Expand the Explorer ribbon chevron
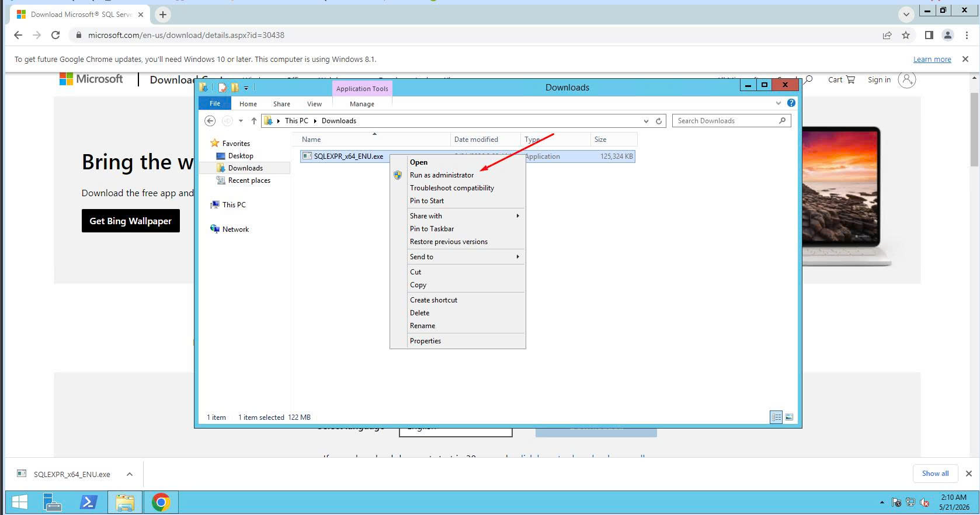980x515 pixels. coord(779,103)
